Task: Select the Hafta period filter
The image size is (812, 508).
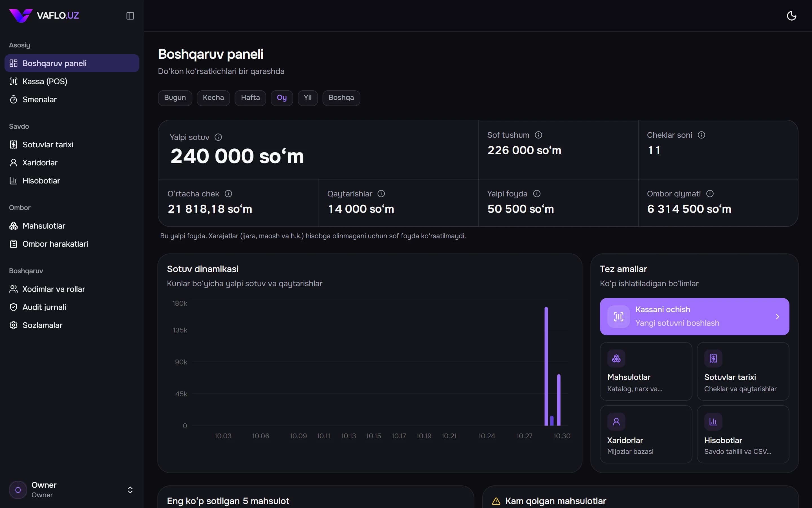Action: (250, 98)
